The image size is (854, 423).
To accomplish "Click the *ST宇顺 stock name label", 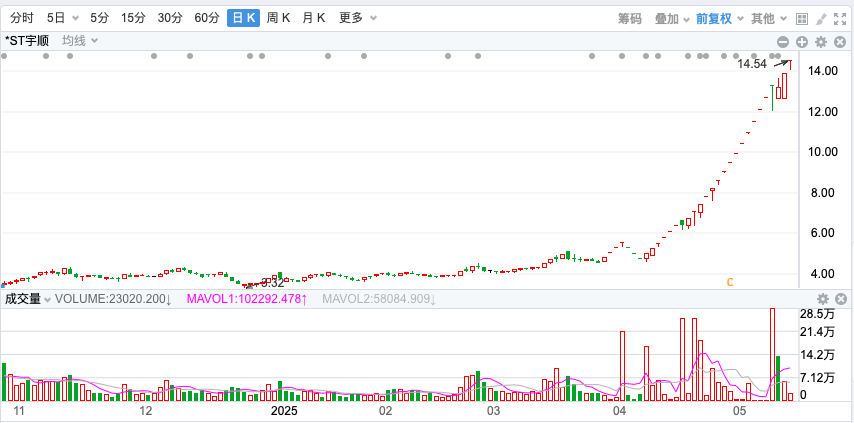I will 27,41.
